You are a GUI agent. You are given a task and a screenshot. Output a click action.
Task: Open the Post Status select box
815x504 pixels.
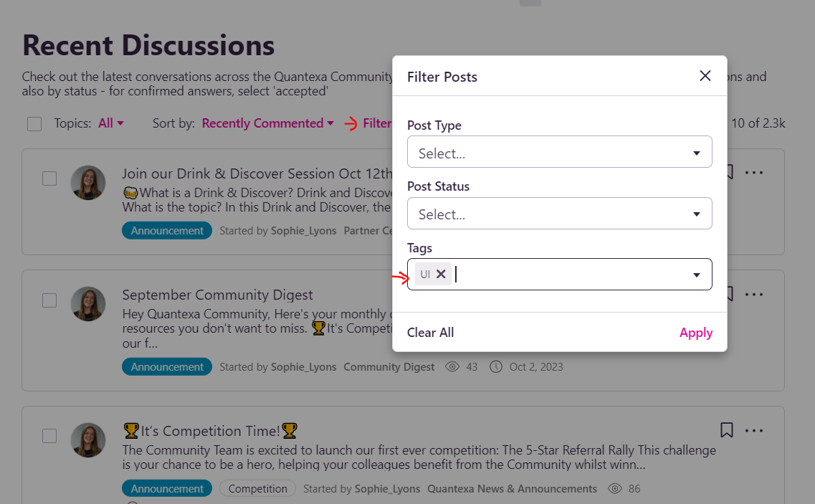click(559, 213)
